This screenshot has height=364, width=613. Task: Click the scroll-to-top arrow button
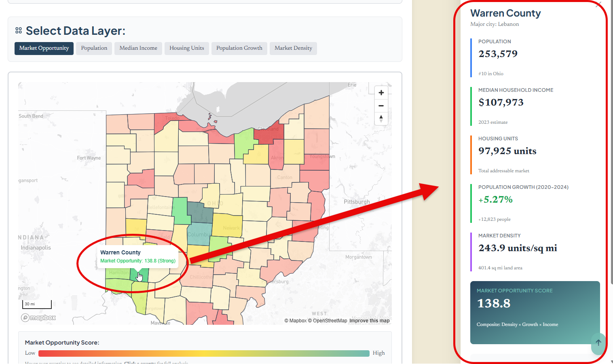pos(598,343)
